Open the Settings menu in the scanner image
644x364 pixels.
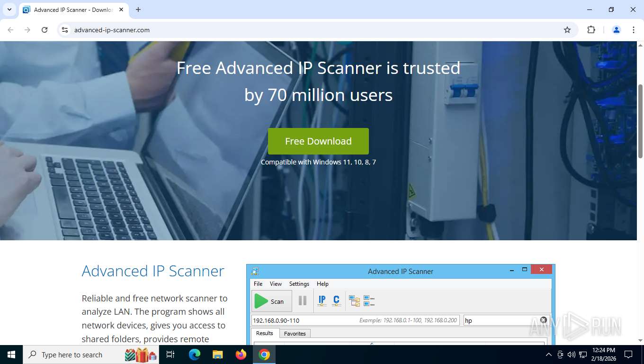click(299, 284)
